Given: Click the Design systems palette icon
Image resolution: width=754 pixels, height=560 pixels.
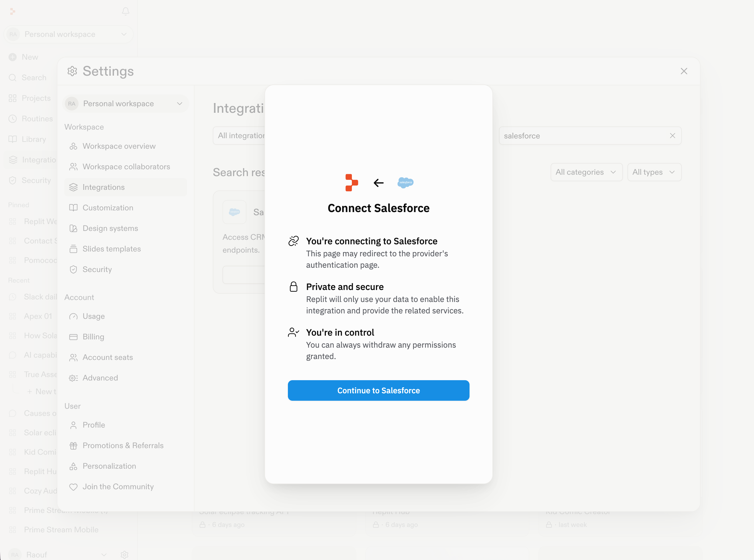Looking at the screenshot, I should 73,228.
